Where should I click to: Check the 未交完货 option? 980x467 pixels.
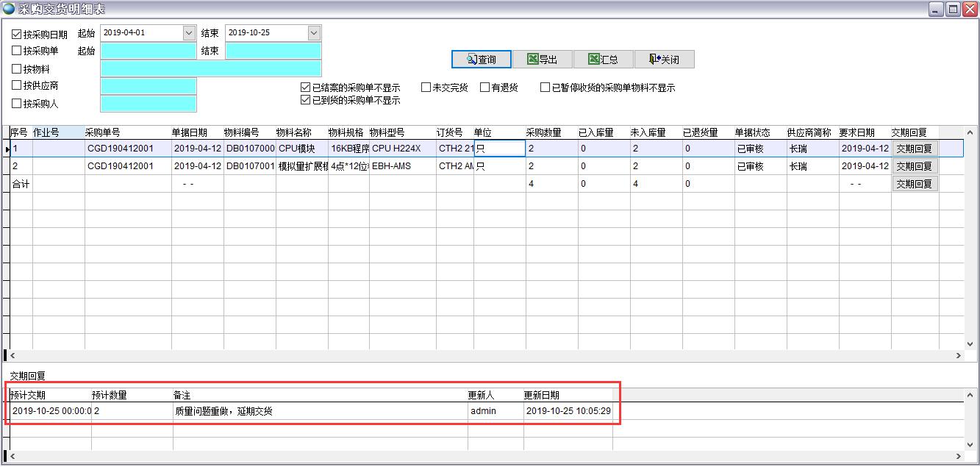tap(425, 87)
